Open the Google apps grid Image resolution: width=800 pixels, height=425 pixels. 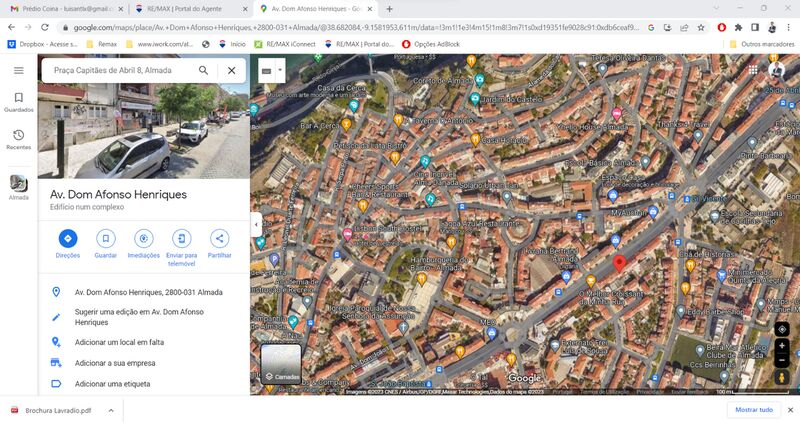tap(753, 70)
